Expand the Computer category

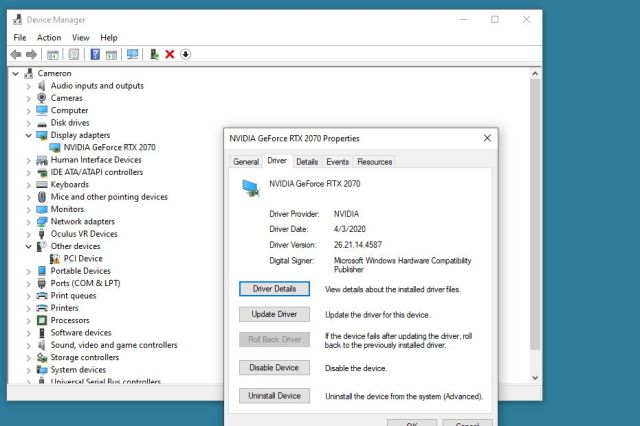coord(29,111)
